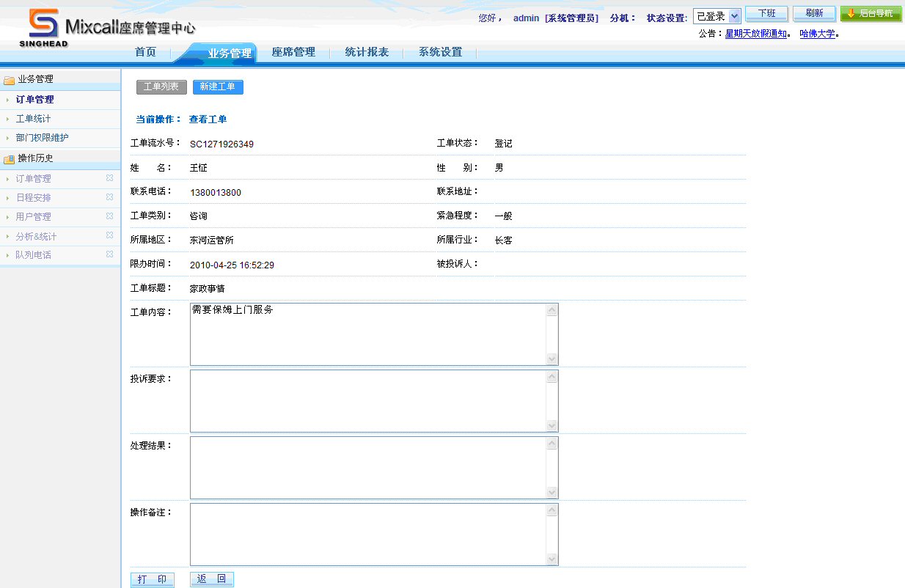
Task: Open the 统计报表 tab
Action: pos(367,52)
